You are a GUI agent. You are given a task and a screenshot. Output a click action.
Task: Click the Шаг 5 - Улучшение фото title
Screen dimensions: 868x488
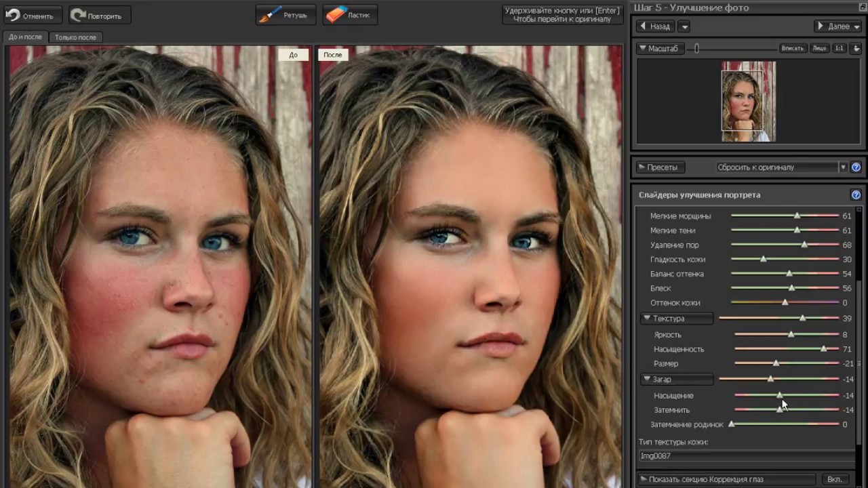[x=691, y=7]
